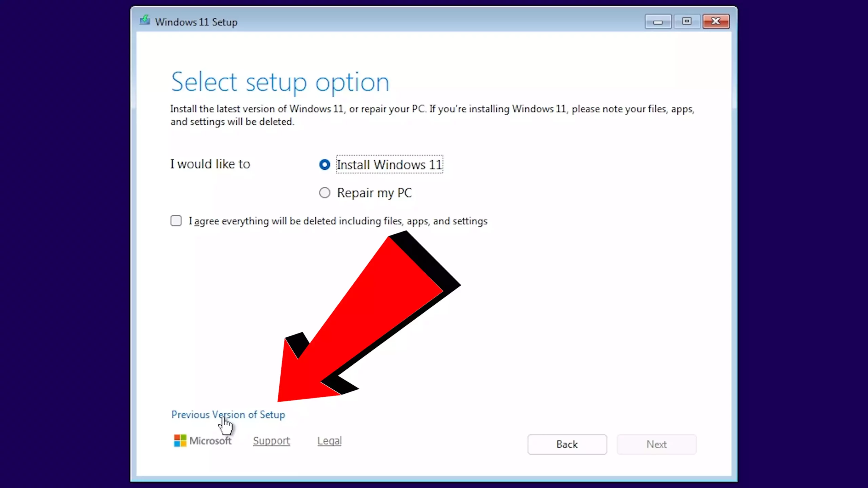Select the Install Windows 11 radio button
The width and height of the screenshot is (868, 488).
(x=324, y=165)
